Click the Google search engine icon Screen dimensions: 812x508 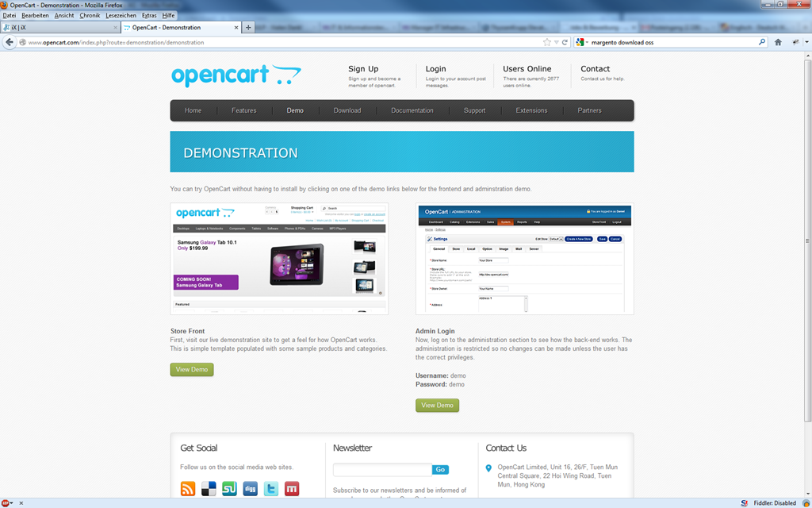(580, 43)
